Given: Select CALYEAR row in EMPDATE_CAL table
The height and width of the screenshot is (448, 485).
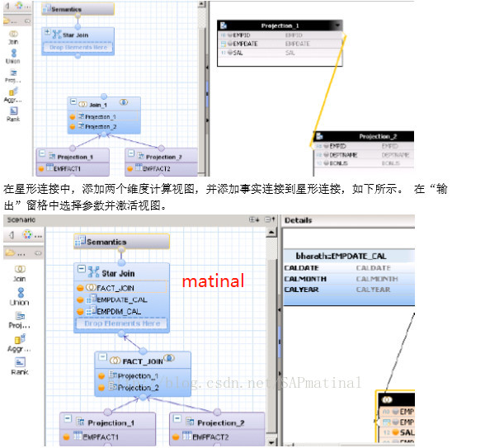Looking at the screenshot, I should 349,290.
